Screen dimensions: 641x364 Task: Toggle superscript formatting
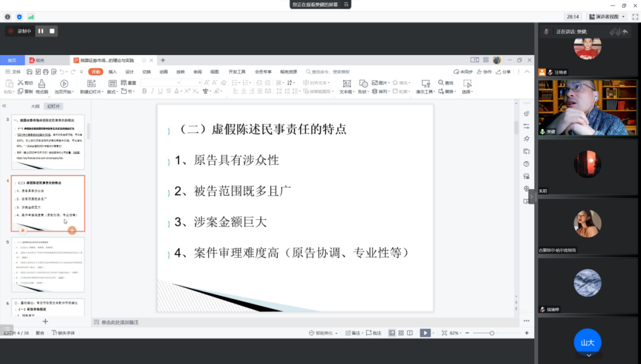point(187,91)
